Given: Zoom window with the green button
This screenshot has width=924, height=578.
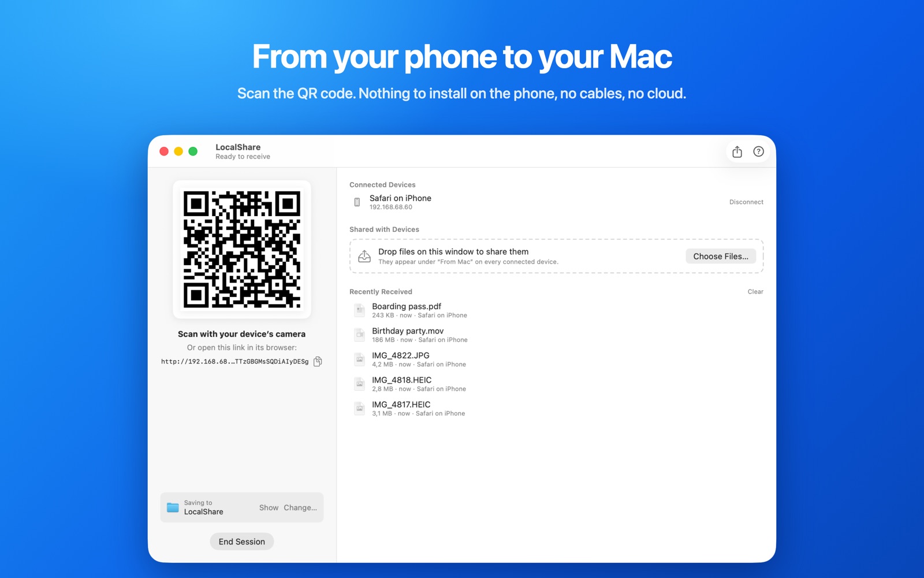Looking at the screenshot, I should [x=193, y=151].
